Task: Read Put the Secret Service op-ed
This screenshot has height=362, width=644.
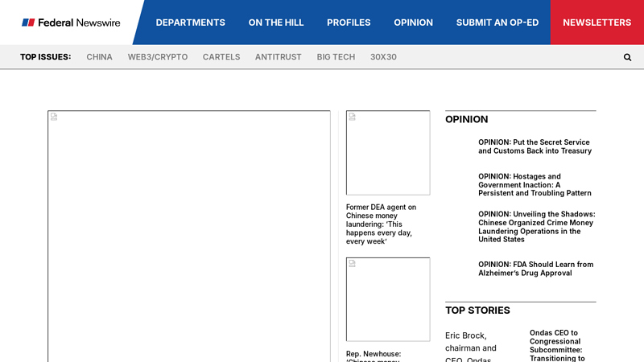Action: point(535,146)
